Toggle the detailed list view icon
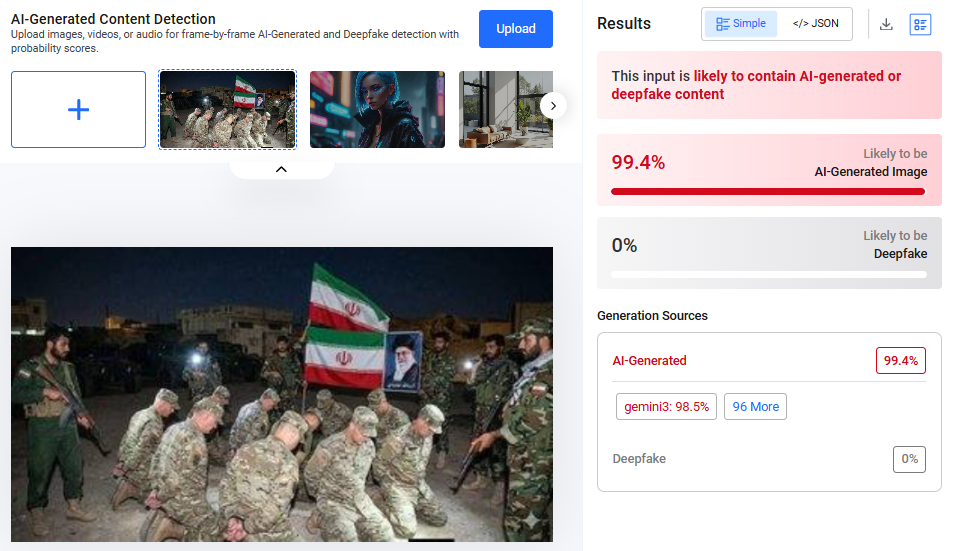 920,24
